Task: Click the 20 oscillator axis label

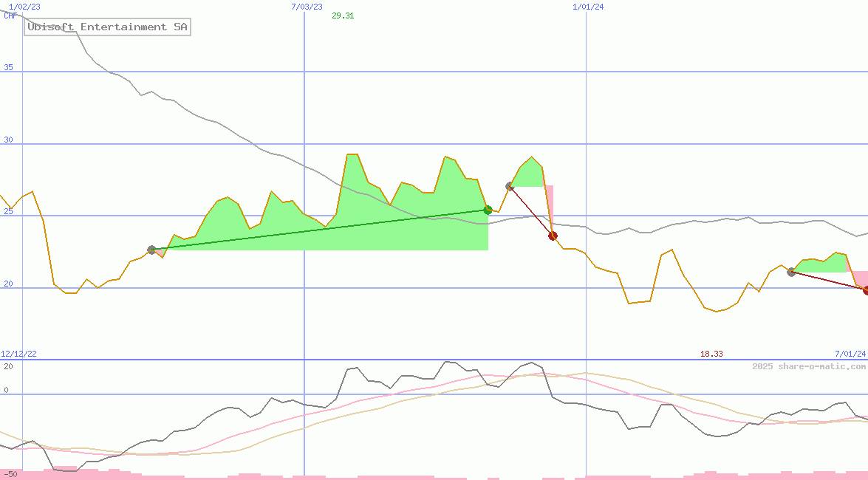Action: [9, 366]
